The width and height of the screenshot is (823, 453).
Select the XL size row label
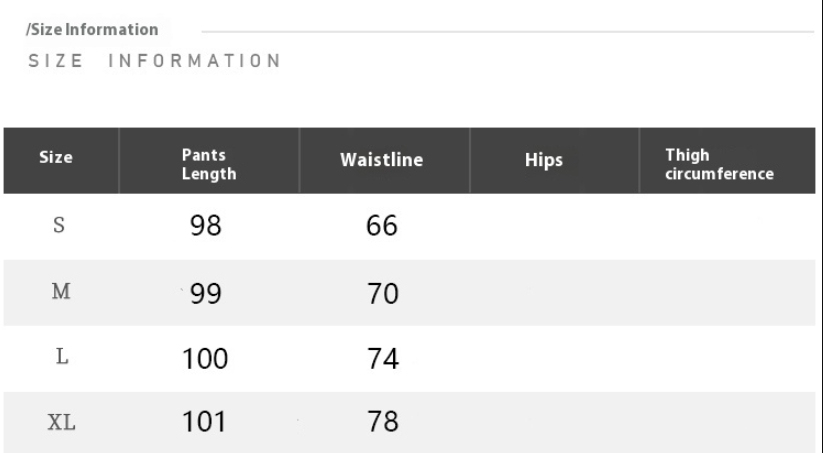pyautogui.click(x=61, y=422)
